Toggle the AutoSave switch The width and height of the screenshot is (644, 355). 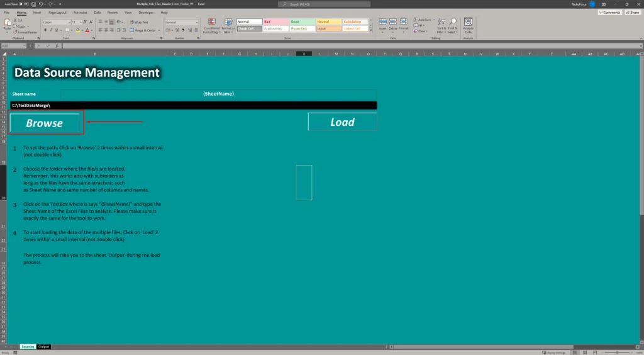click(23, 4)
